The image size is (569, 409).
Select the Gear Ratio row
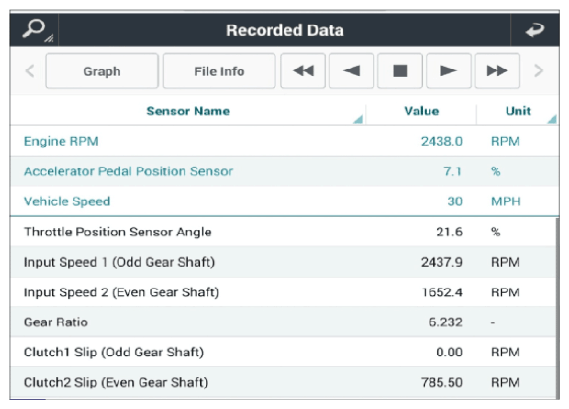283,322
